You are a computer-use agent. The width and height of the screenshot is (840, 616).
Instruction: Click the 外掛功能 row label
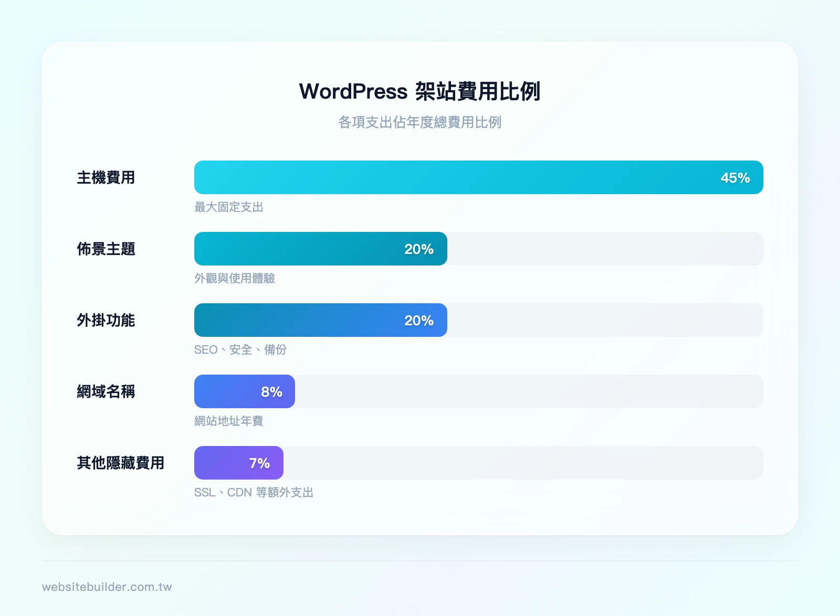pos(106,320)
